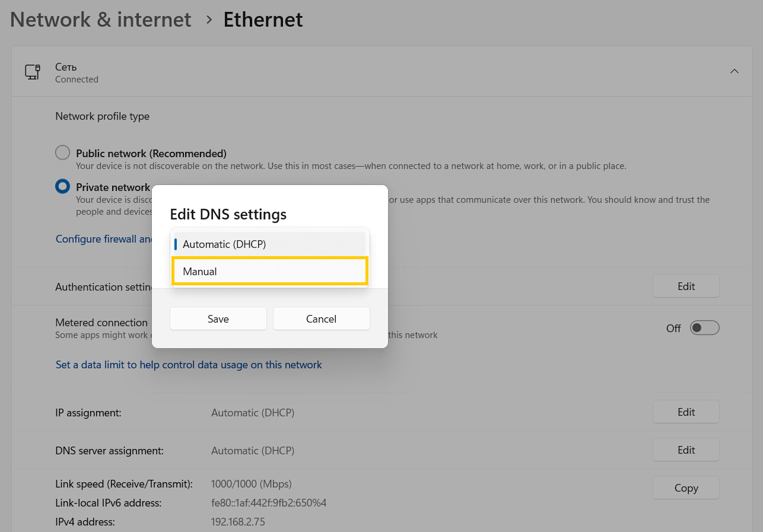
Task: Choose Manual in the DNS settings dropdown
Action: 269,272
